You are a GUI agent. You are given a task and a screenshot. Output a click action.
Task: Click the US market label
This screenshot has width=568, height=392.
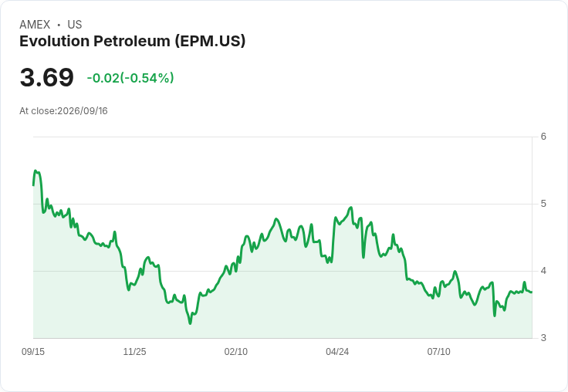pyautogui.click(x=75, y=25)
